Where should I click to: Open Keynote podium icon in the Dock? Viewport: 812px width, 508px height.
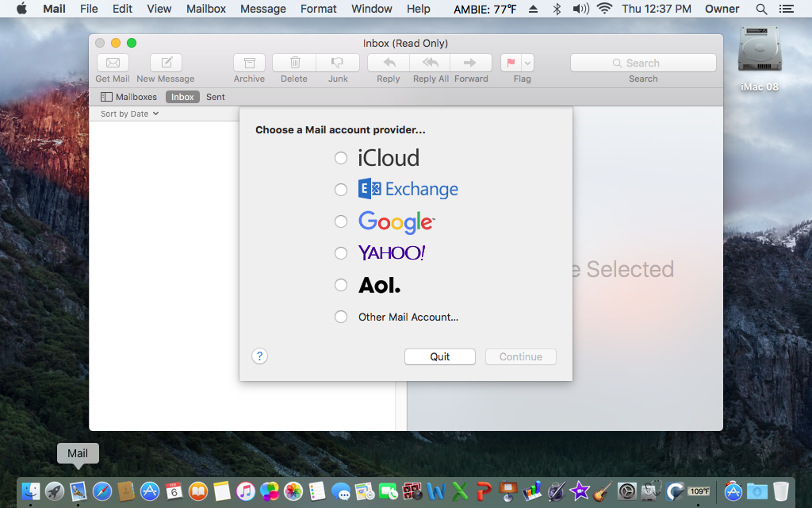(508, 491)
